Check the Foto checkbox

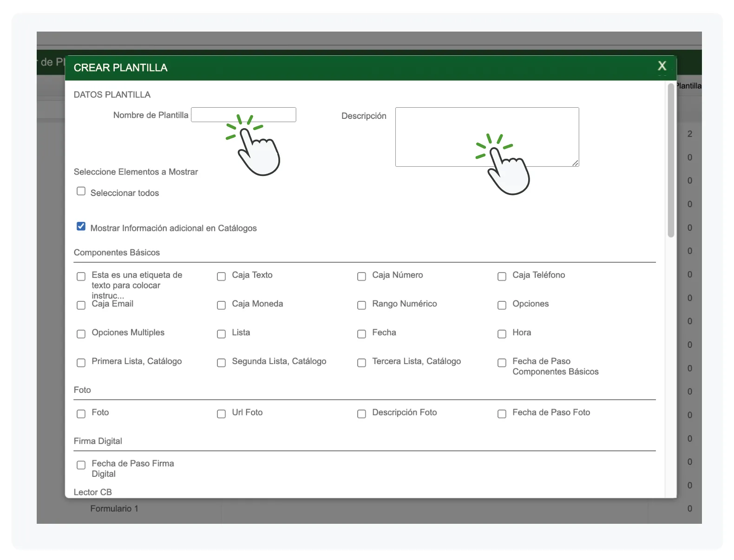tap(81, 414)
